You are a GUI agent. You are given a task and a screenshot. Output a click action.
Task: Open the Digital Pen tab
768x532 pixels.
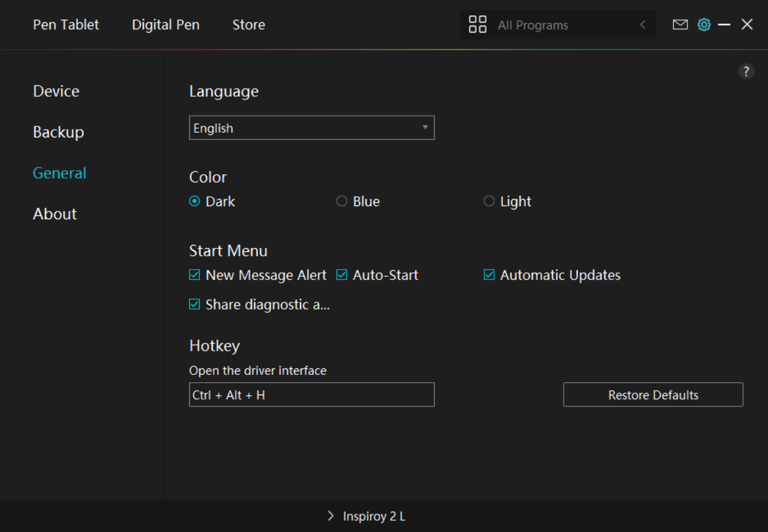point(166,25)
